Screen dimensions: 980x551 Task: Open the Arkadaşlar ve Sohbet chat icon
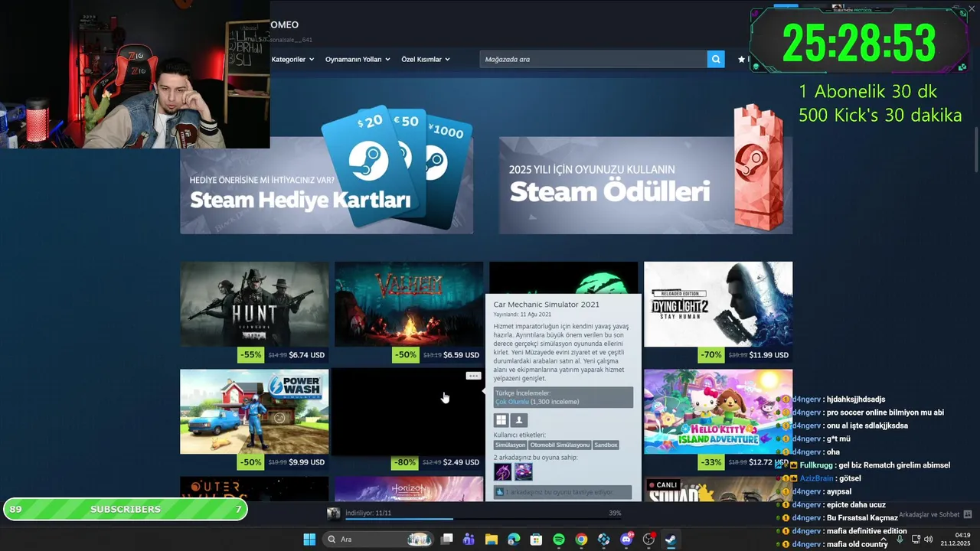click(x=968, y=514)
